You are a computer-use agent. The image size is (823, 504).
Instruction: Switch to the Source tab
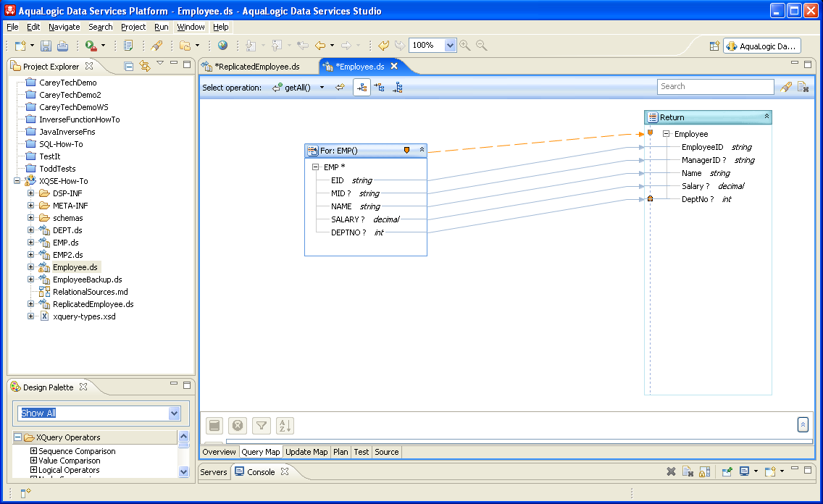pos(387,452)
